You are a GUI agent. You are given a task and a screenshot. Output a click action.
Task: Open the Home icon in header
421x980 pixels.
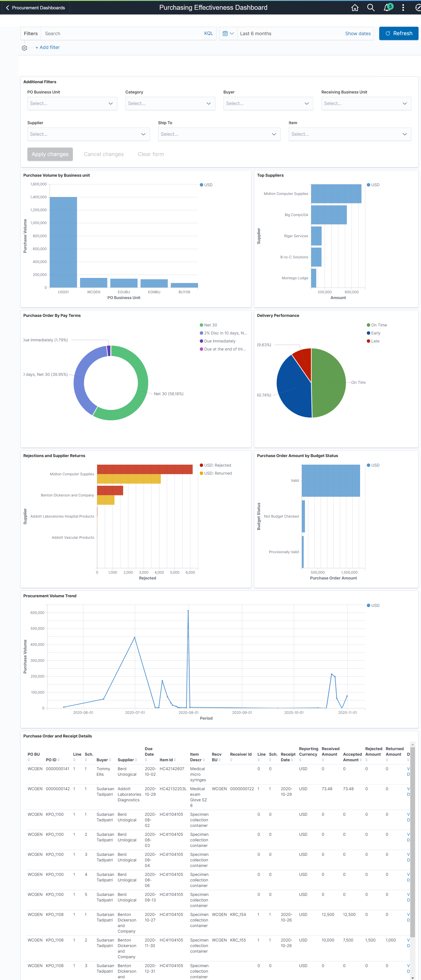(x=355, y=8)
